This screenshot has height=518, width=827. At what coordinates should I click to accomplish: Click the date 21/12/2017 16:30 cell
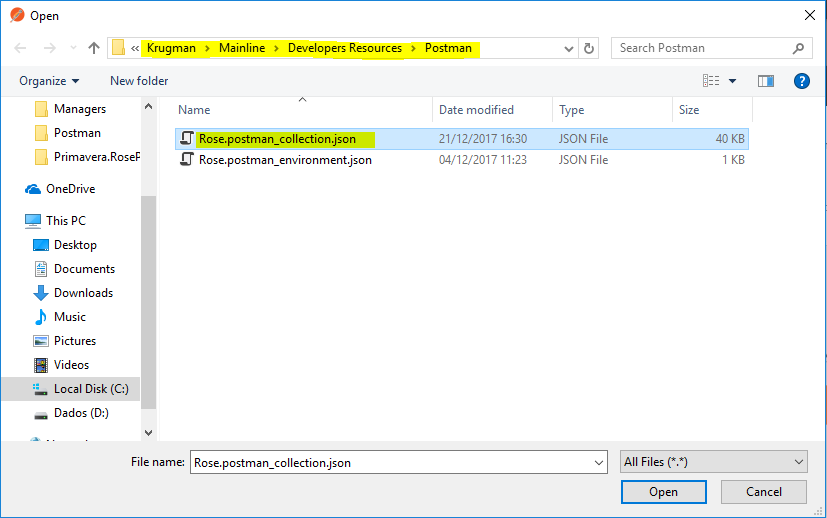click(483, 139)
